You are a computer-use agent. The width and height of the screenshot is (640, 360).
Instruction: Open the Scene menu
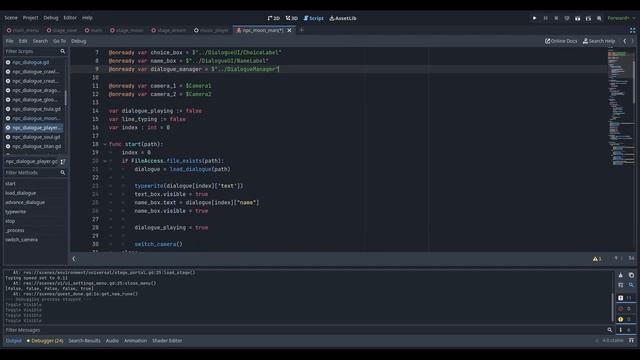point(11,18)
